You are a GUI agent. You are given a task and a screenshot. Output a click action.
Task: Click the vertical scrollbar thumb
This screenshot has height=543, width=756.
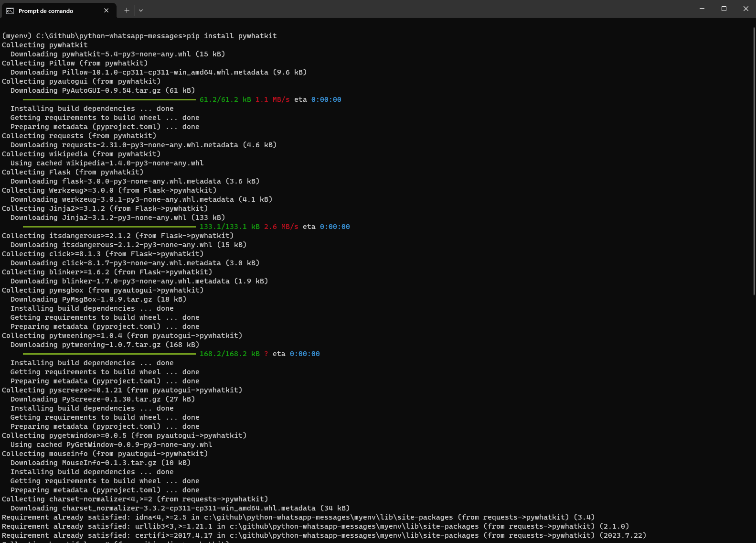pos(754,161)
